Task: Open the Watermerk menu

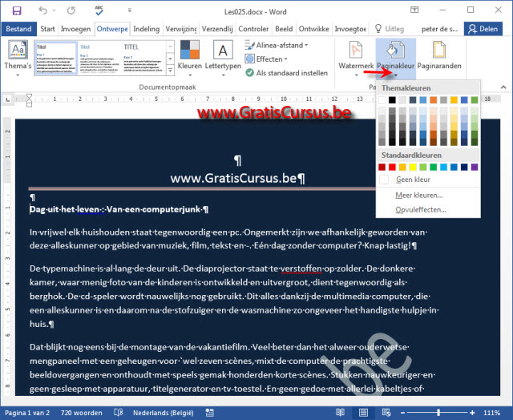Action: coord(356,59)
